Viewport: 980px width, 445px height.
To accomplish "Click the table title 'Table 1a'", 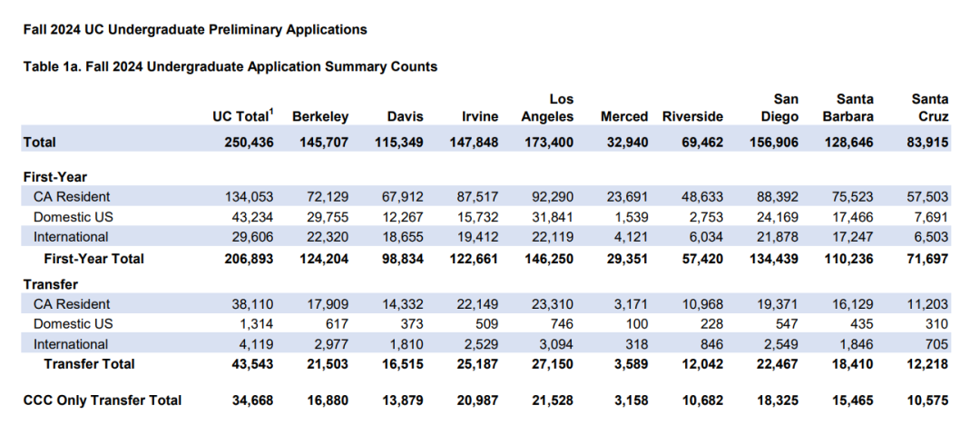I will click(x=230, y=66).
